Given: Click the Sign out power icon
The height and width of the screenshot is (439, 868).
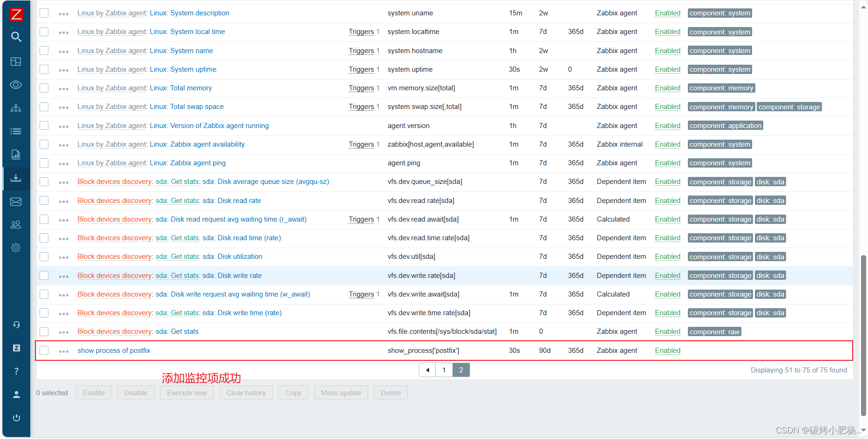Looking at the screenshot, I should point(16,418).
